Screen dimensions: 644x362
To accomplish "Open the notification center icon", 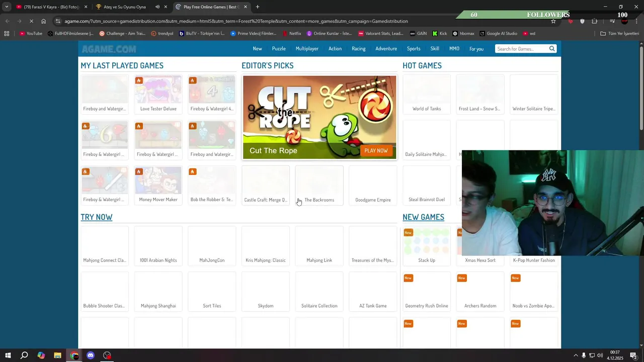I will [633, 355].
